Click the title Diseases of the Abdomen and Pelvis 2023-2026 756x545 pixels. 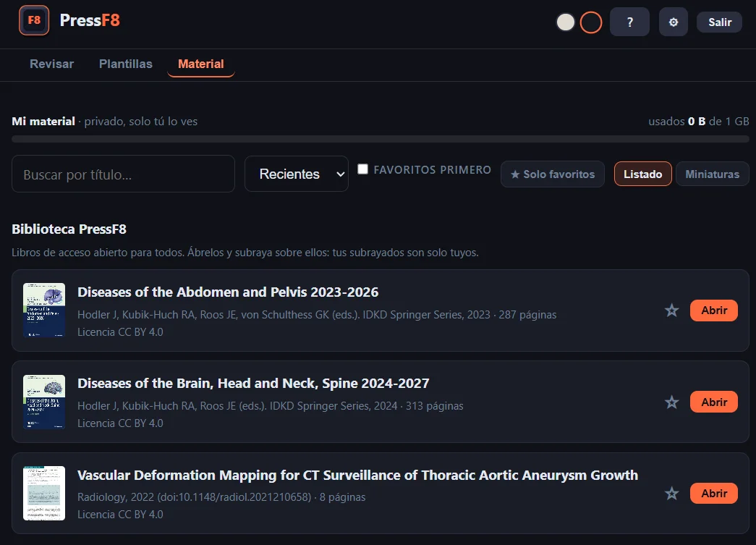click(x=228, y=292)
